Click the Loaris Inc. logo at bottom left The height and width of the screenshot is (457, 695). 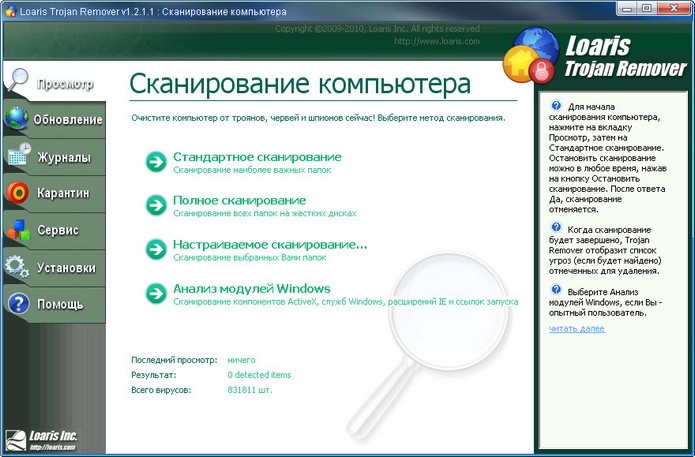[41, 440]
